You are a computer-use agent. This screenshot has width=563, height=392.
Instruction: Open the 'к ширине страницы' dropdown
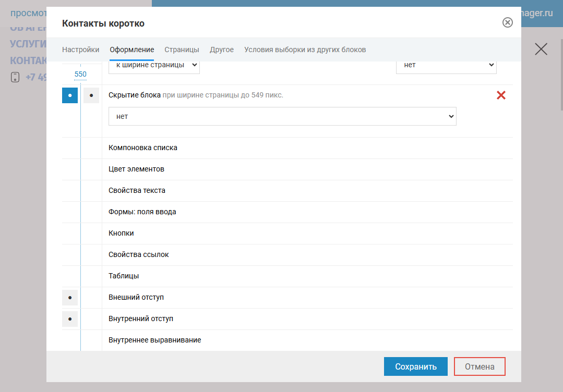[154, 65]
